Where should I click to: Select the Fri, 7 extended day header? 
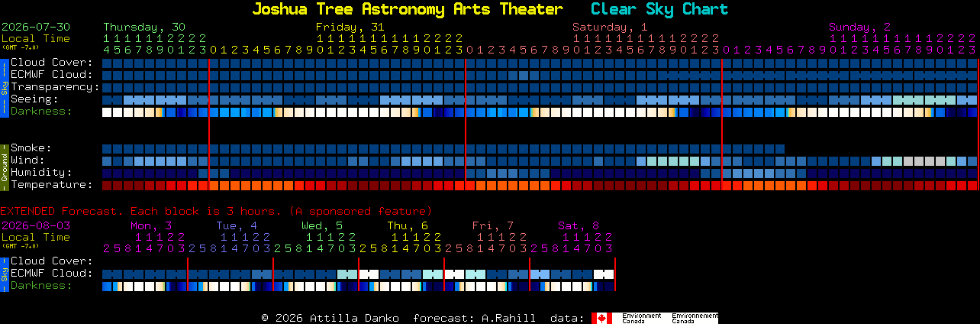pos(493,225)
